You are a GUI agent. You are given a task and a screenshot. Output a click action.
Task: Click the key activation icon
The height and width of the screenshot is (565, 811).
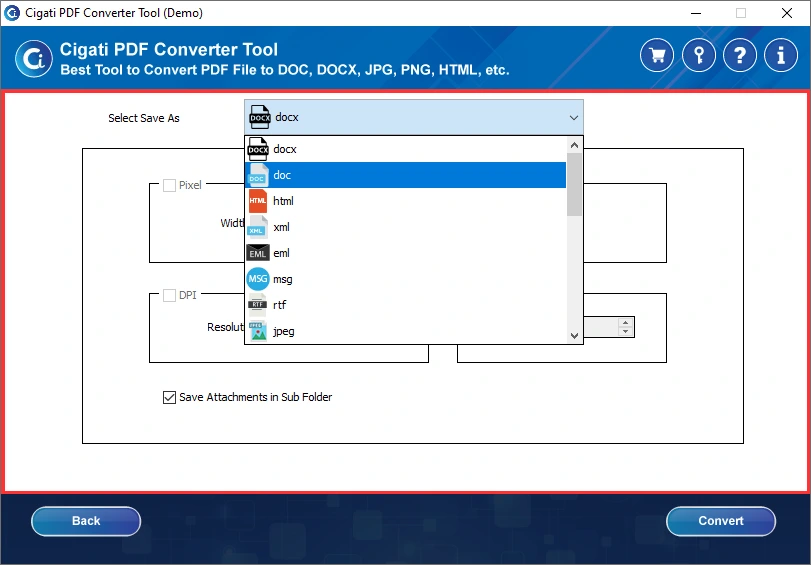[x=699, y=55]
